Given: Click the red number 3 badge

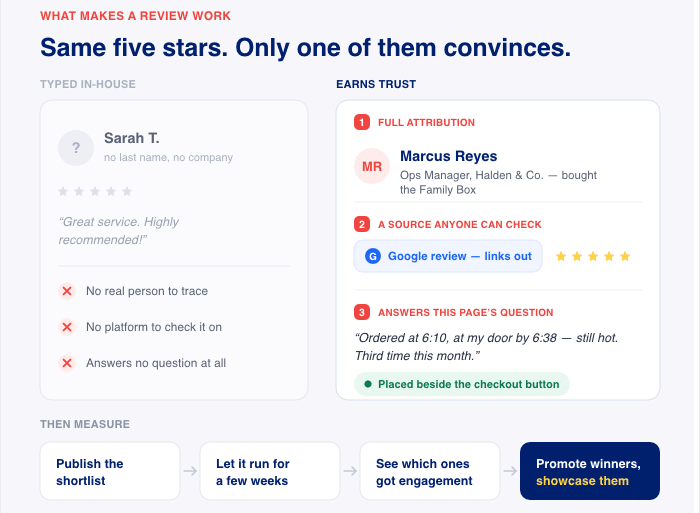Looking at the screenshot, I should 362,312.
